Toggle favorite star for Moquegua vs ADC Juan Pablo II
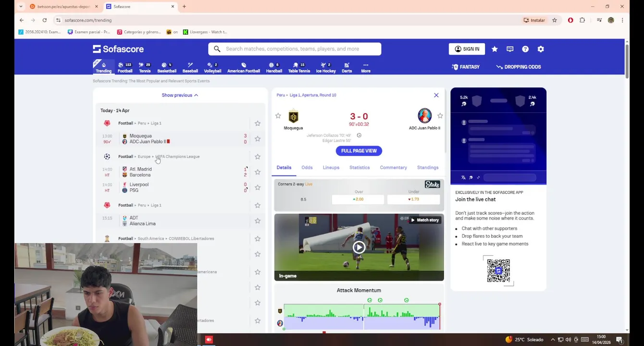Image resolution: width=644 pixels, height=346 pixels. pos(258,139)
